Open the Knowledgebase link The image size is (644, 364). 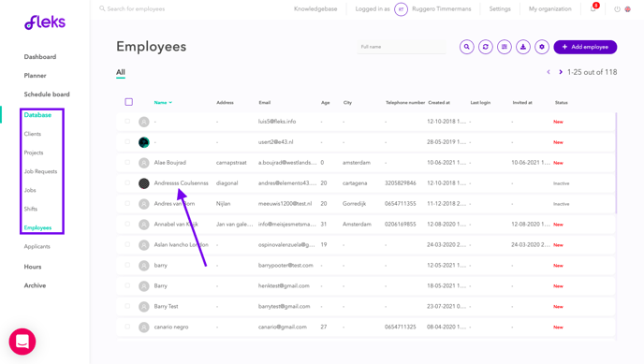coord(315,9)
